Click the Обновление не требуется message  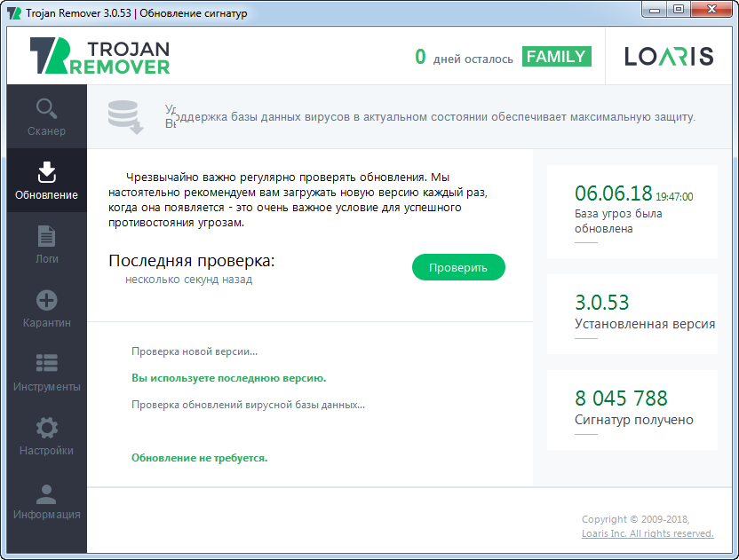click(x=199, y=458)
